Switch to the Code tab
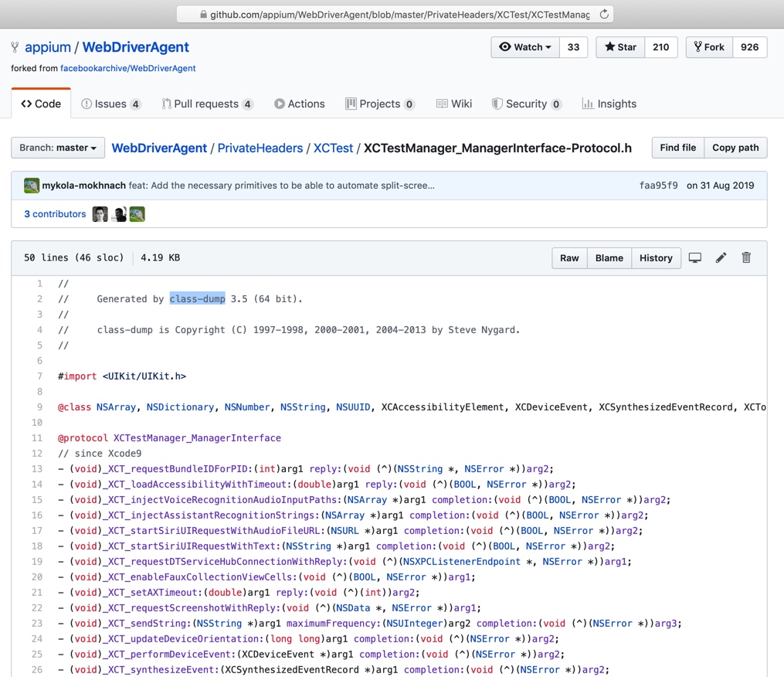This screenshot has width=784, height=677. pyautogui.click(x=41, y=104)
